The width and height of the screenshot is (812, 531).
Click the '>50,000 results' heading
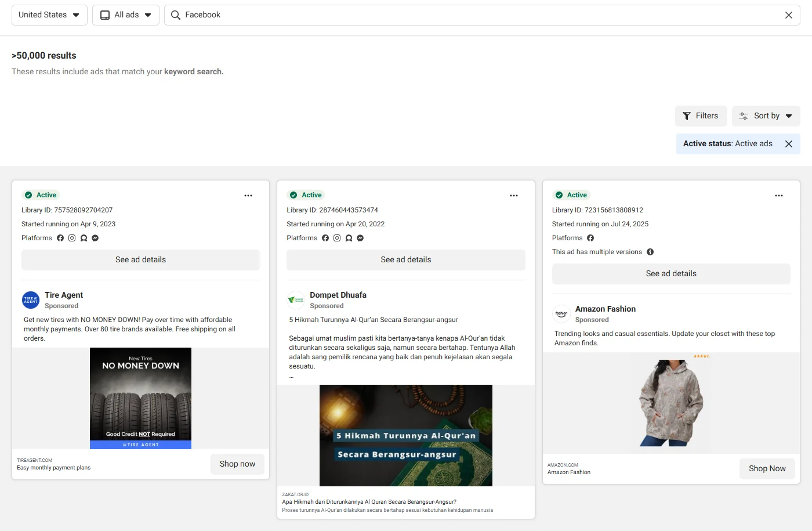tap(44, 56)
